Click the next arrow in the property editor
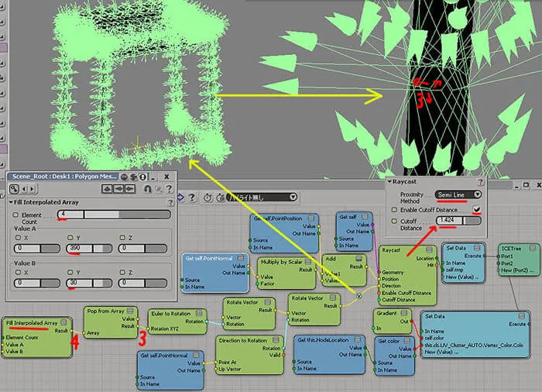This screenshot has height=392, width=542. point(33,189)
